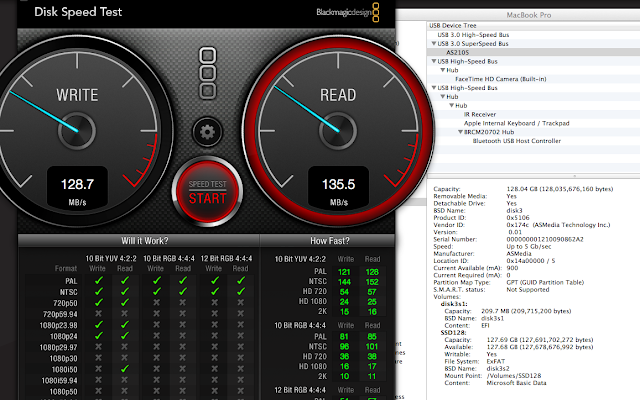
Task: Click the Partition Map Type GPT value
Action: click(x=545, y=282)
